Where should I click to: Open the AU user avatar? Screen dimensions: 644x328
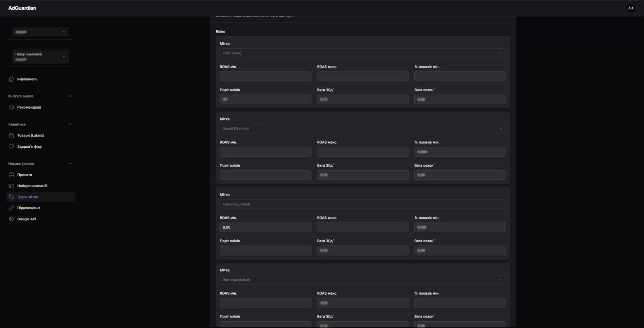pos(630,8)
